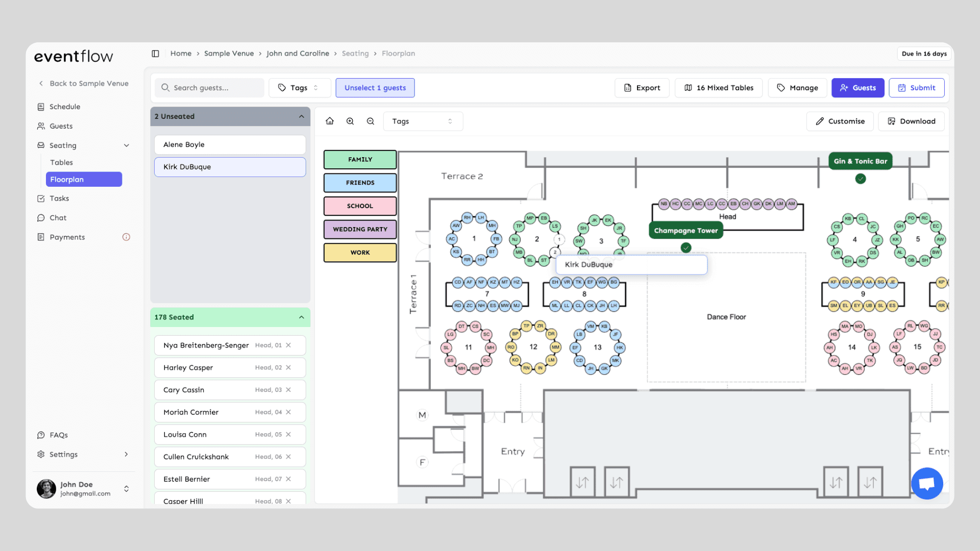Click the M restroom marker
This screenshot has width=980, height=551.
tap(422, 415)
